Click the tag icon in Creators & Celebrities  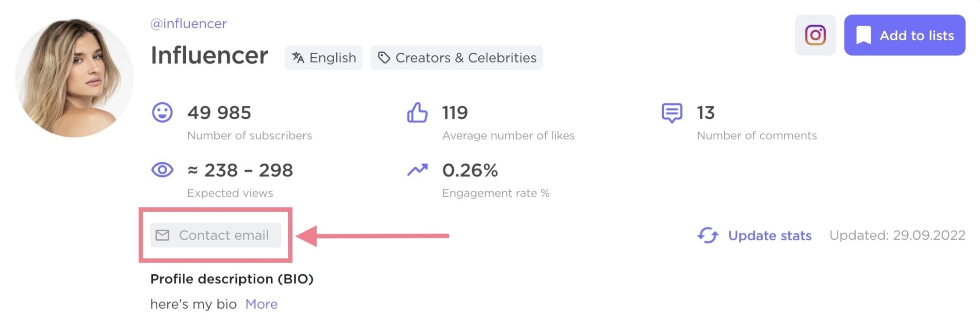(384, 58)
